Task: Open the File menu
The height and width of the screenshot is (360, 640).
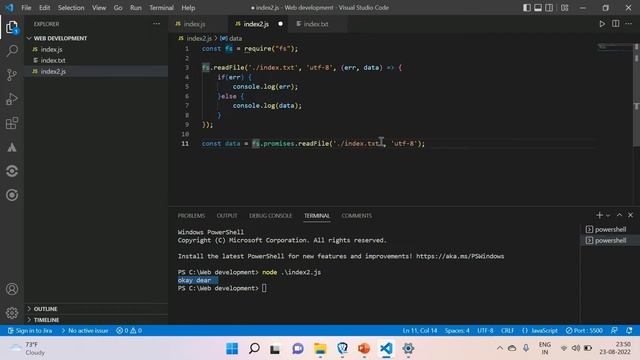Action: (x=26, y=8)
